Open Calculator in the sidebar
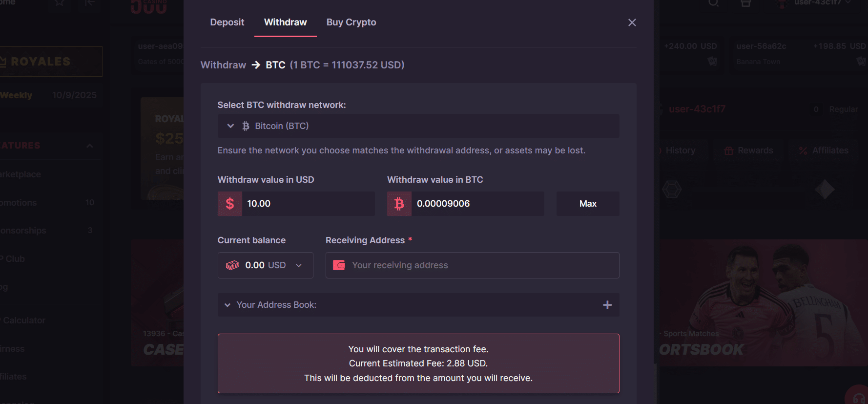Image resolution: width=868 pixels, height=404 pixels. [23, 320]
